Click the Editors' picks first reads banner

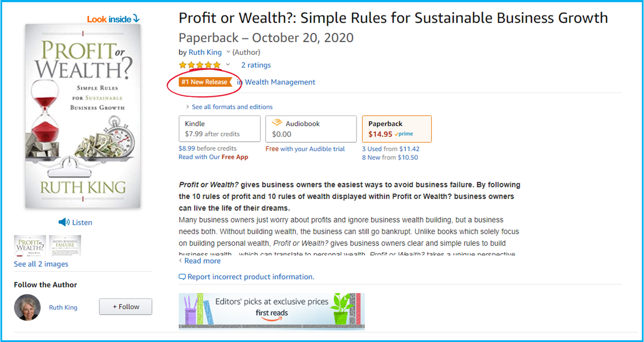pyautogui.click(x=272, y=311)
